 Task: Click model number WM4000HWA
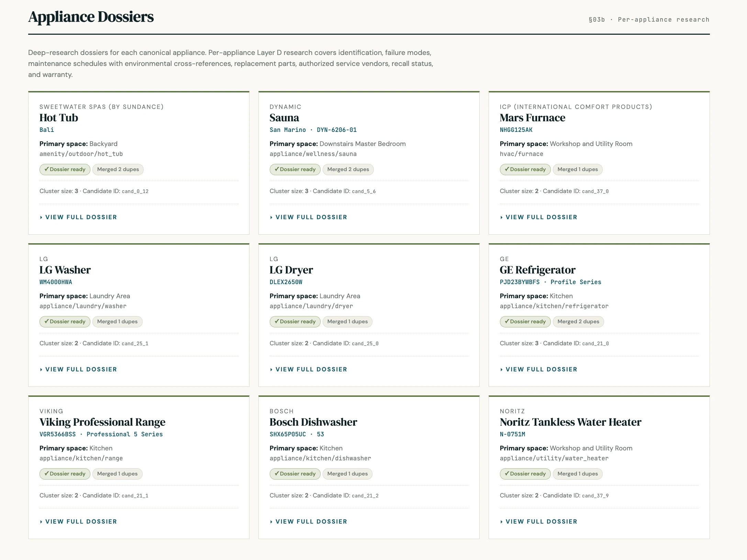click(x=56, y=282)
